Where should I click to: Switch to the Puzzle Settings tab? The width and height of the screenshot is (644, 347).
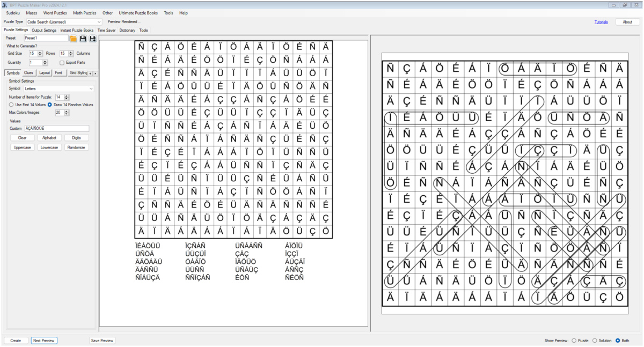click(16, 30)
